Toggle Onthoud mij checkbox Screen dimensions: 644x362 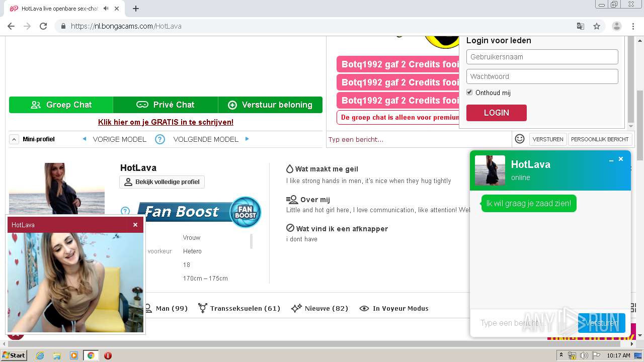click(469, 93)
